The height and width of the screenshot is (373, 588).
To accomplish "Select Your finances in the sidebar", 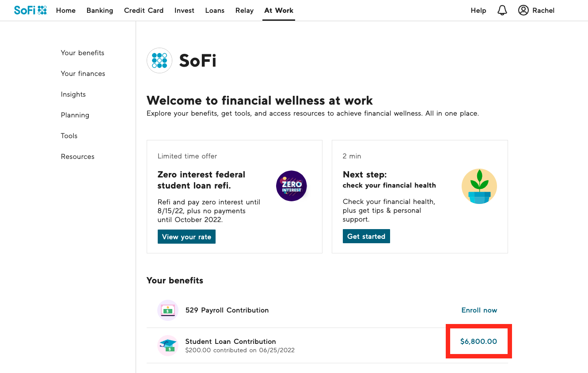I will tap(83, 74).
